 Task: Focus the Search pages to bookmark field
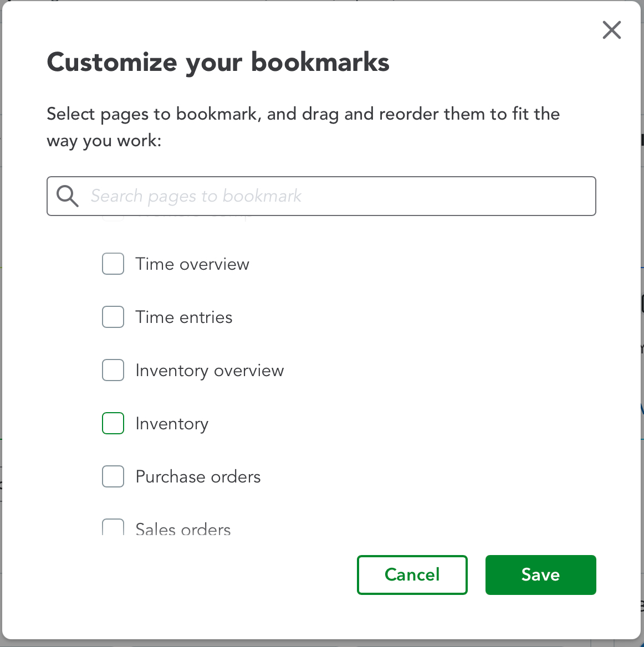click(x=333, y=196)
